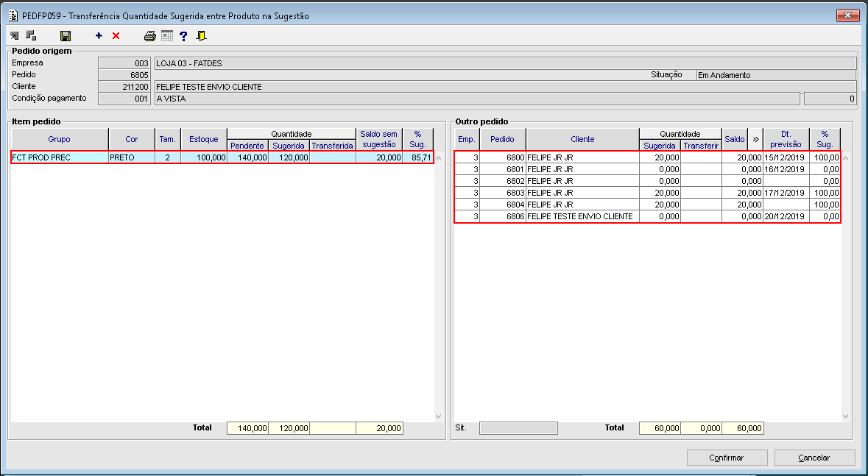This screenshot has height=476, width=868.
Task: Open the calendar grid icon
Action: pos(167,36)
